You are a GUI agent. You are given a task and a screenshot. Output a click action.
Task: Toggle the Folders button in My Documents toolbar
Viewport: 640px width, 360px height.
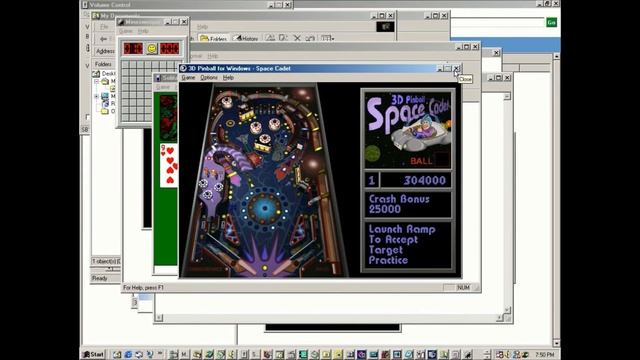coord(213,38)
